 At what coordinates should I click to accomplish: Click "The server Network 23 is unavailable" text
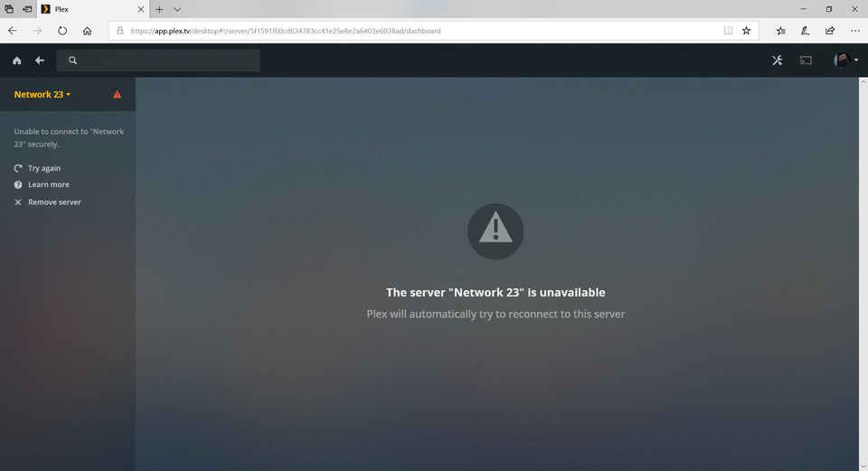[x=495, y=292]
